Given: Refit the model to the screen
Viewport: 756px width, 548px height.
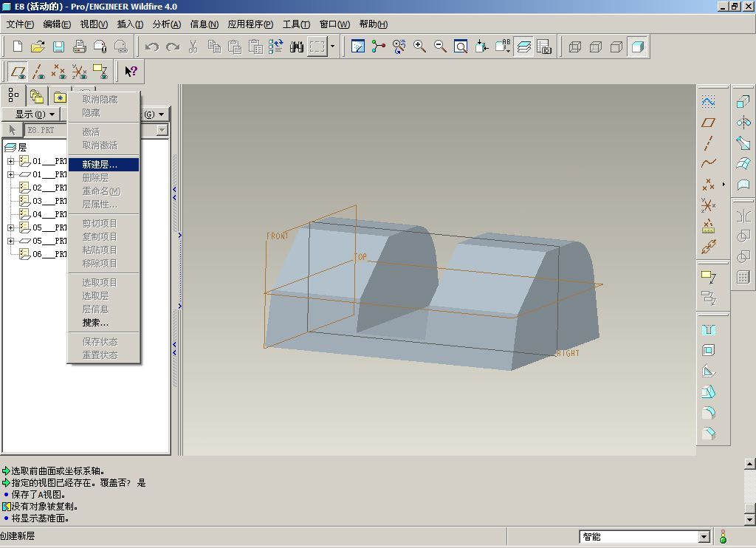Looking at the screenshot, I should [x=461, y=47].
